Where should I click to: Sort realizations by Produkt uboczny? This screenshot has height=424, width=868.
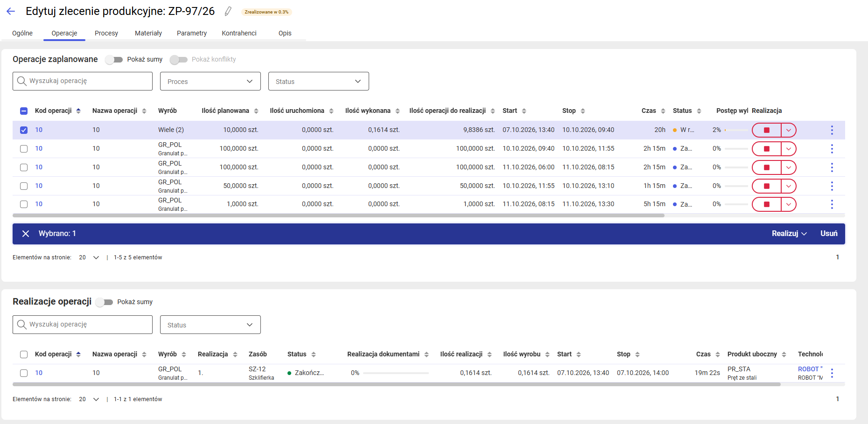[x=784, y=354]
